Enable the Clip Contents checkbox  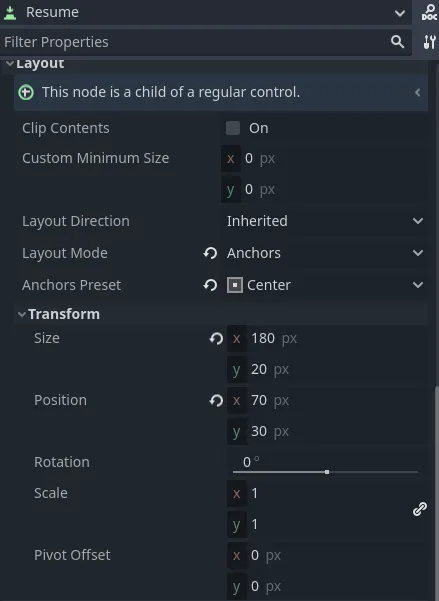(233, 128)
